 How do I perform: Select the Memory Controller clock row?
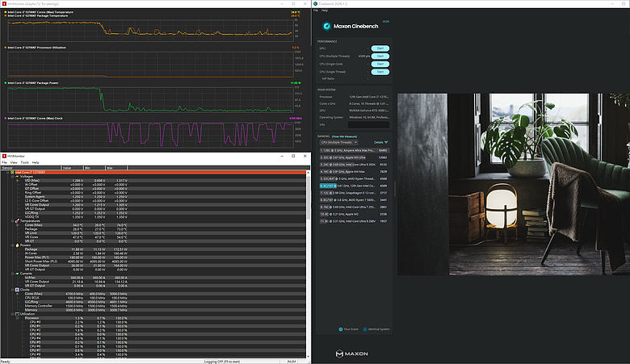[x=158, y=306]
